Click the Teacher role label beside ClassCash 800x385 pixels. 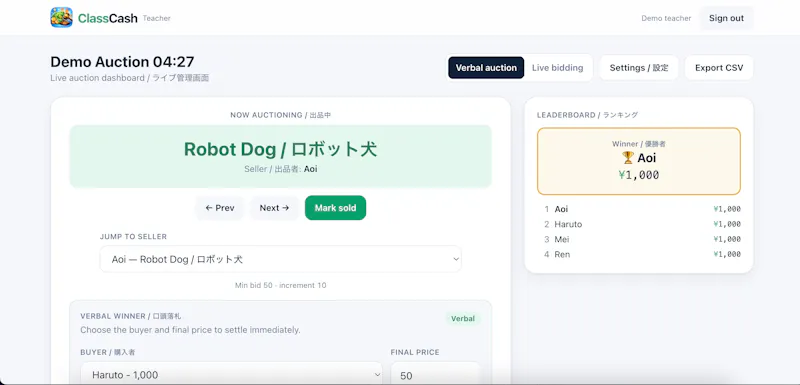click(x=157, y=18)
